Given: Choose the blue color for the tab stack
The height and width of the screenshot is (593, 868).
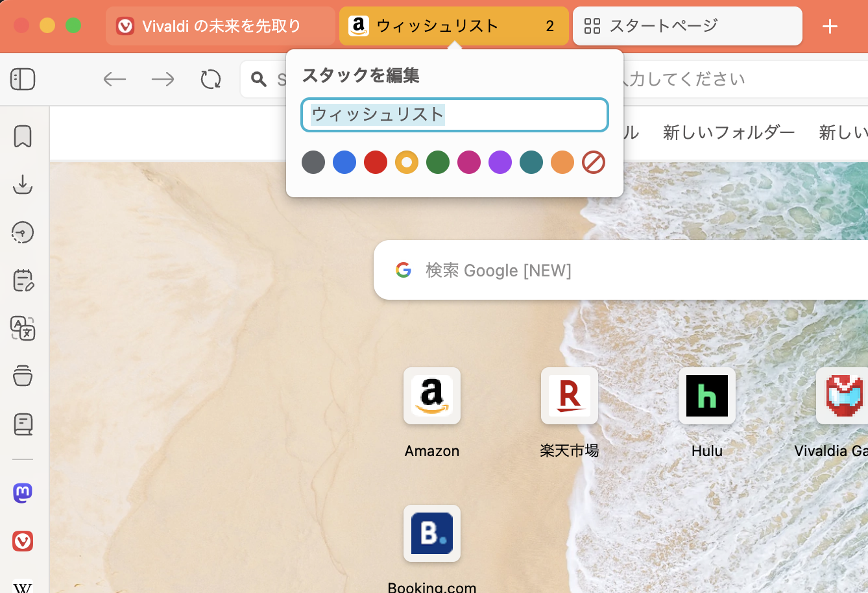Looking at the screenshot, I should [x=344, y=162].
